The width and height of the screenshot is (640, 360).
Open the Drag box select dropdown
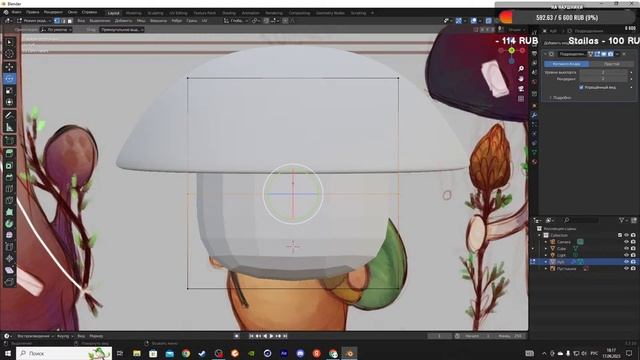click(121, 30)
